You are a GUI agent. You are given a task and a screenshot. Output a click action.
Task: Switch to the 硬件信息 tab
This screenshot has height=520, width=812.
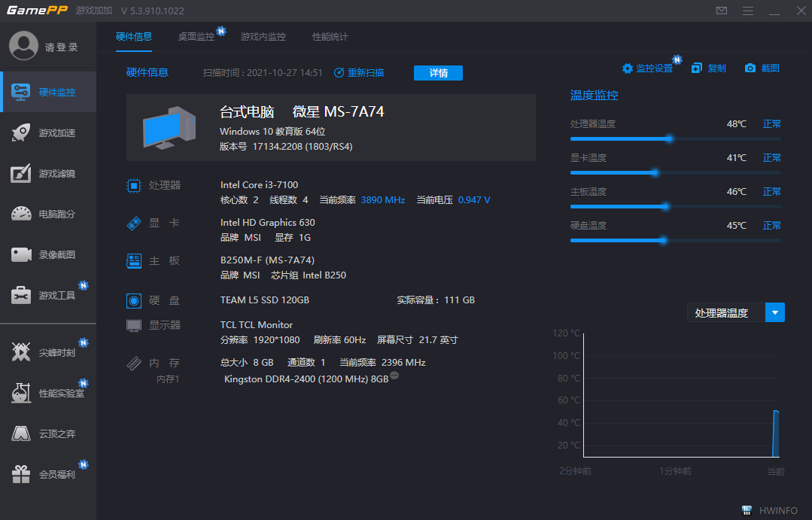134,37
